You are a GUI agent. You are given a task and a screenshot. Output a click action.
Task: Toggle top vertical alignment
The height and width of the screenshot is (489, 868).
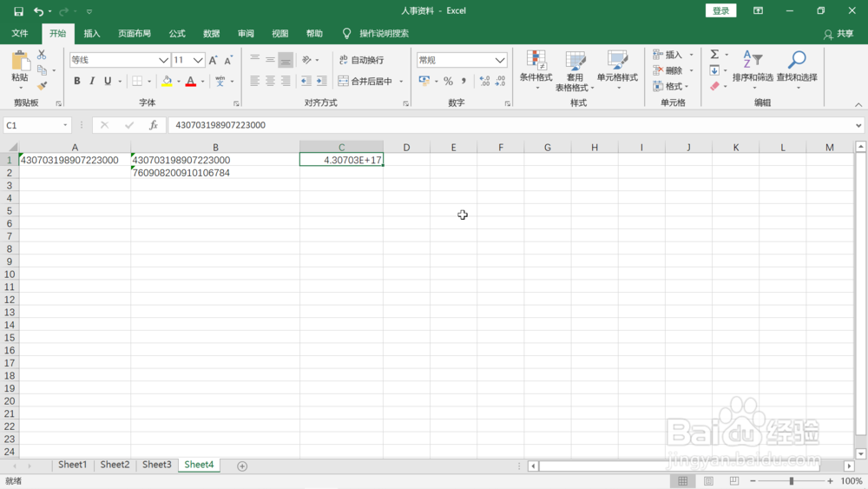point(254,59)
